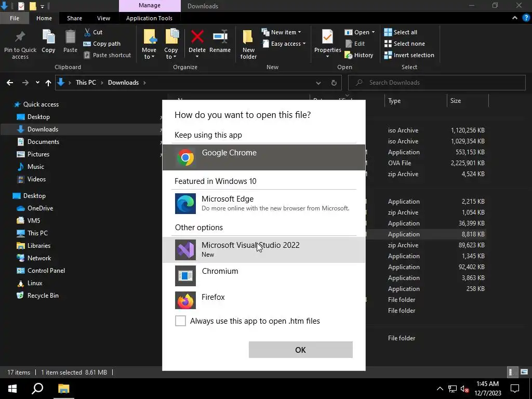This screenshot has width=532, height=399.
Task: Choose Google Chrome to open file
Action: click(264, 157)
